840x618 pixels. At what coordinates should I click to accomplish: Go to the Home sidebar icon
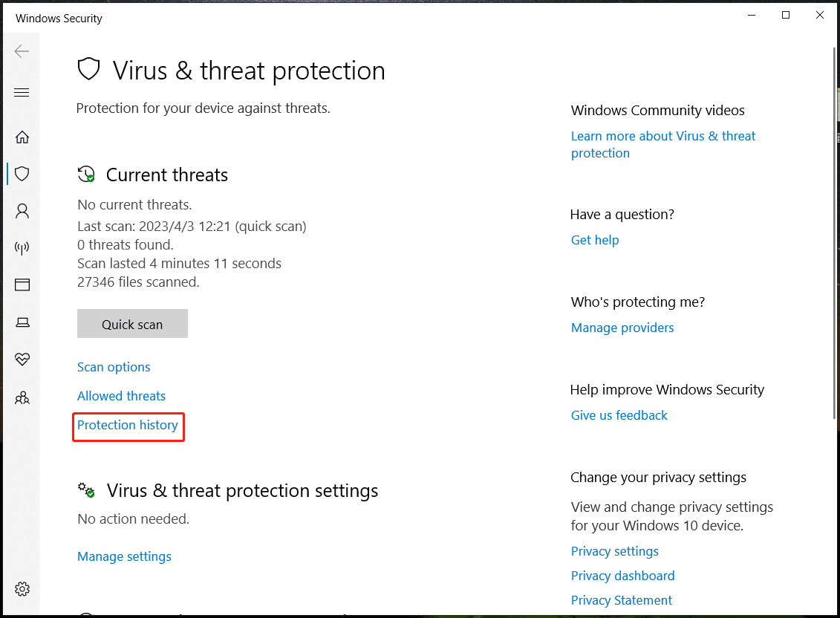point(22,137)
